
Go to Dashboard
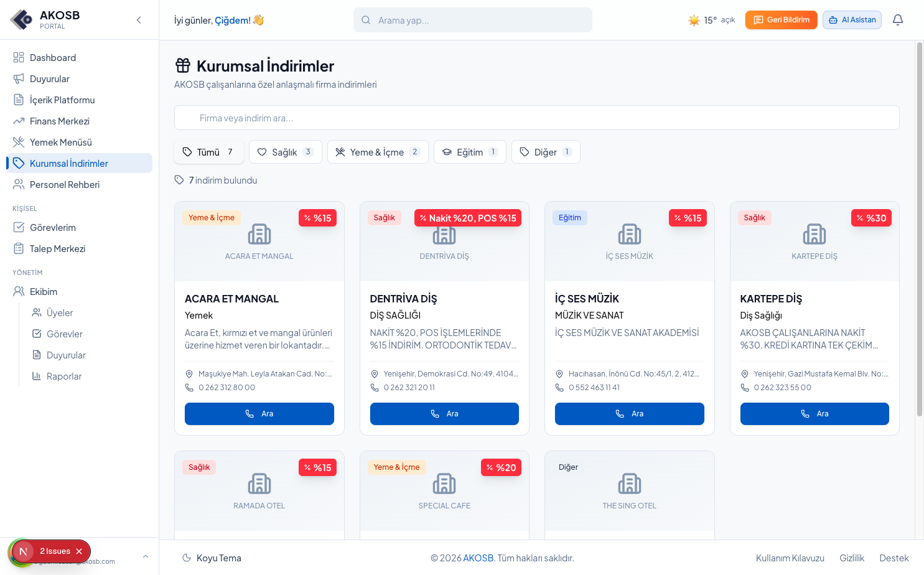[79, 58]
